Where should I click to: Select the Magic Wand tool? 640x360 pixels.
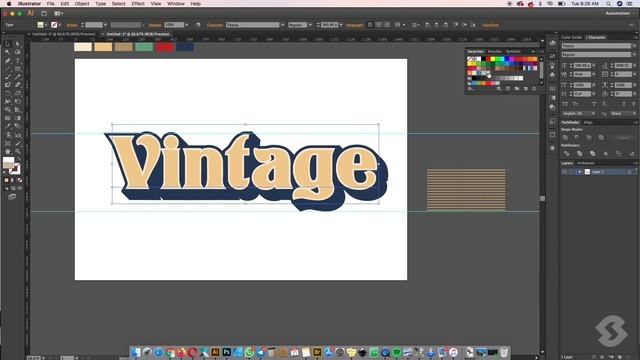pyautogui.click(x=8, y=52)
